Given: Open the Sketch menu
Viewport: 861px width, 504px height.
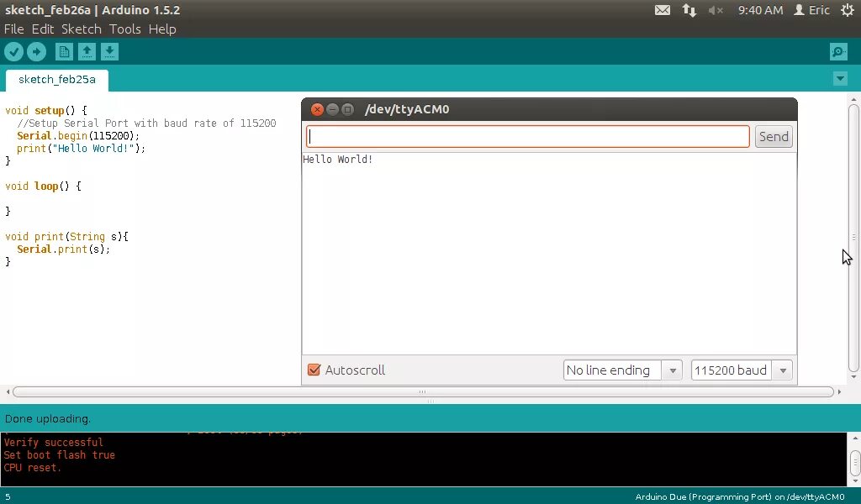Looking at the screenshot, I should 82,29.
